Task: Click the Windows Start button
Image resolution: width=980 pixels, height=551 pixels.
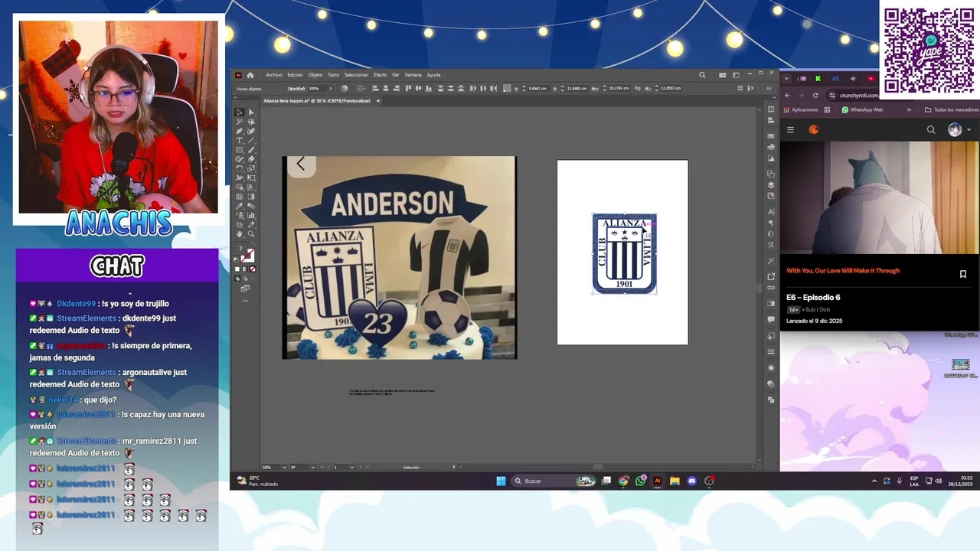Action: [x=501, y=481]
